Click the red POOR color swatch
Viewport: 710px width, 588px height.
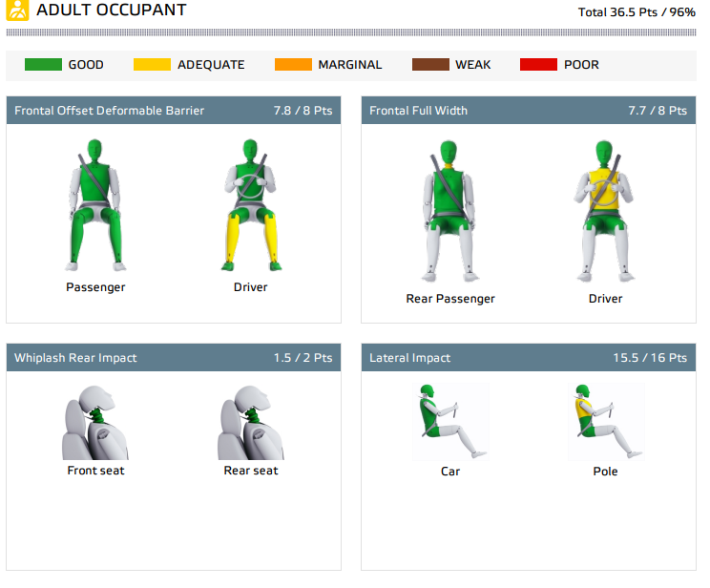pos(538,64)
